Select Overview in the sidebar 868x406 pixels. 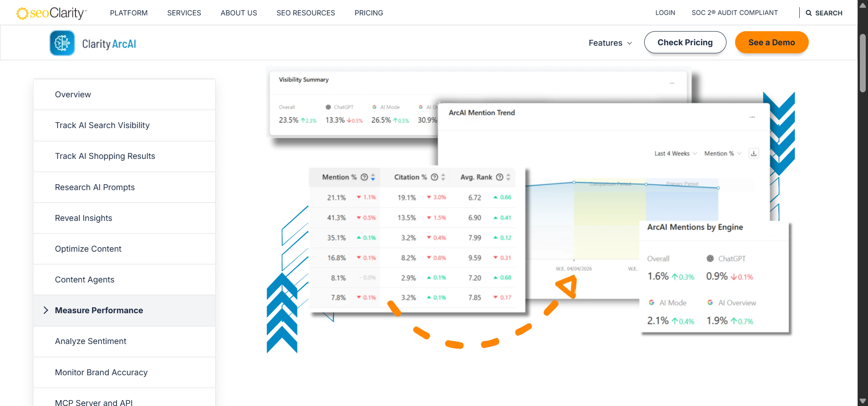pyautogui.click(x=124, y=95)
